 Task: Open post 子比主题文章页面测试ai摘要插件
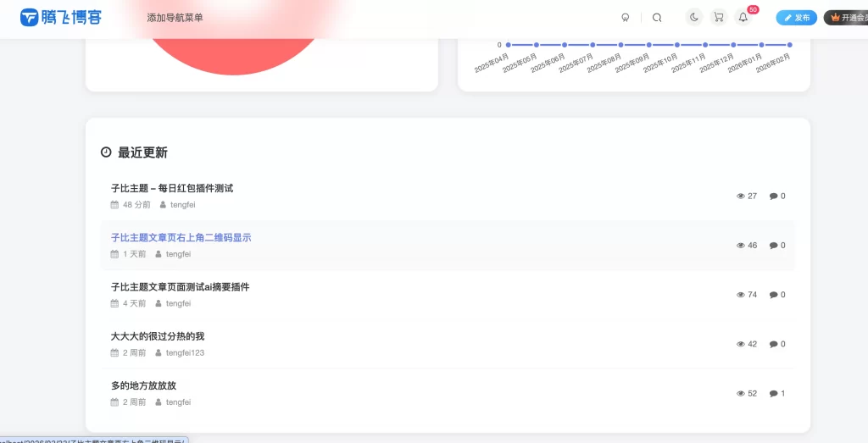click(x=180, y=286)
